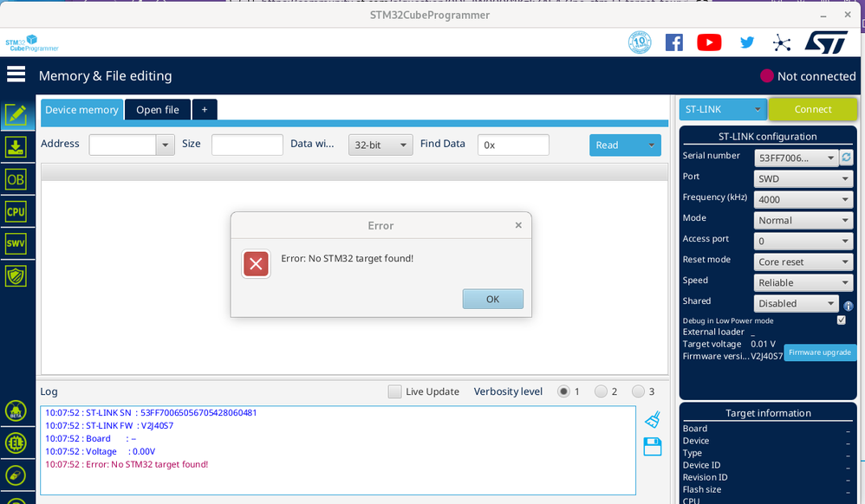
Task: Click the ST company logo
Action: coord(826,42)
